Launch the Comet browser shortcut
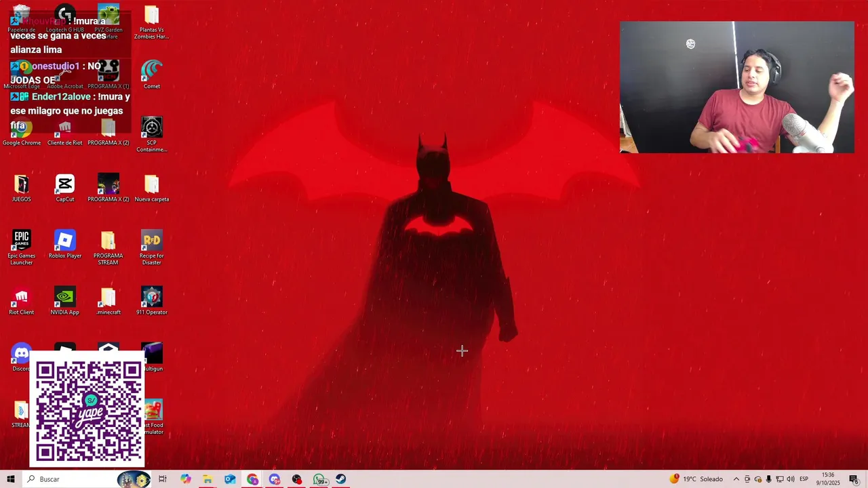868x488 pixels. pos(152,73)
